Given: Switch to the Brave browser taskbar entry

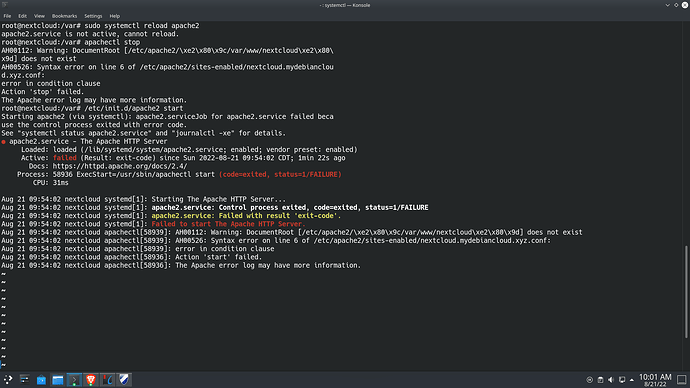Looking at the screenshot, I should tap(91, 380).
